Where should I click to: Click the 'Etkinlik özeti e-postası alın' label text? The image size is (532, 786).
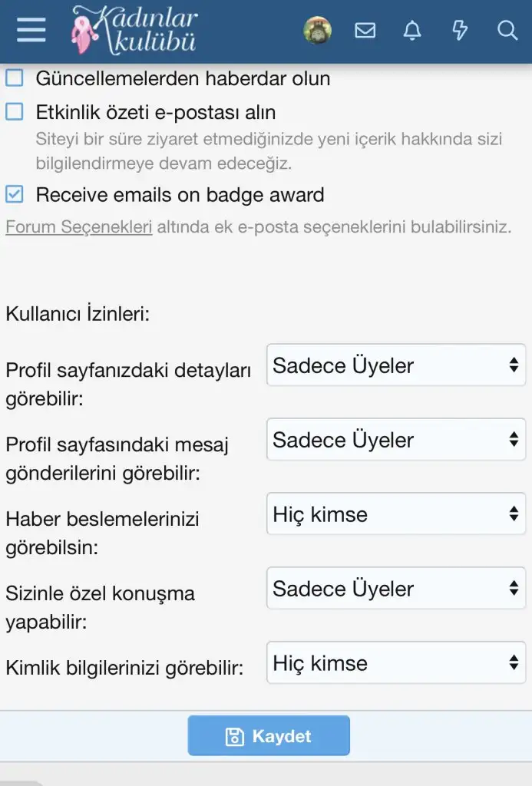pos(156,112)
